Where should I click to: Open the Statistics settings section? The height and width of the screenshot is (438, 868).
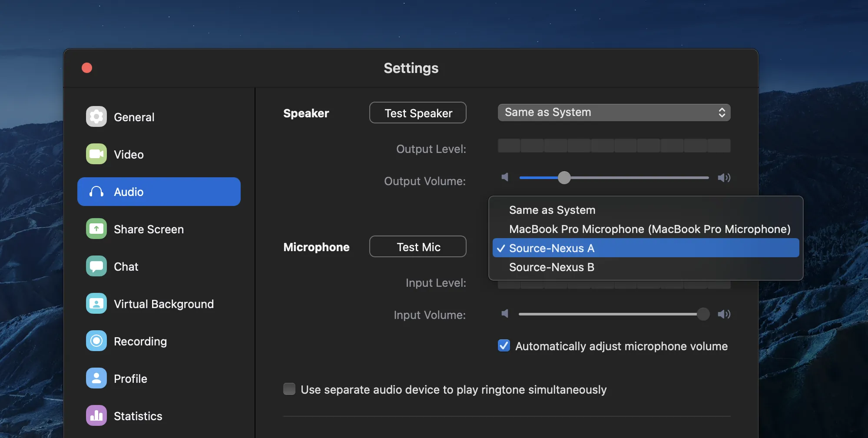[159, 416]
